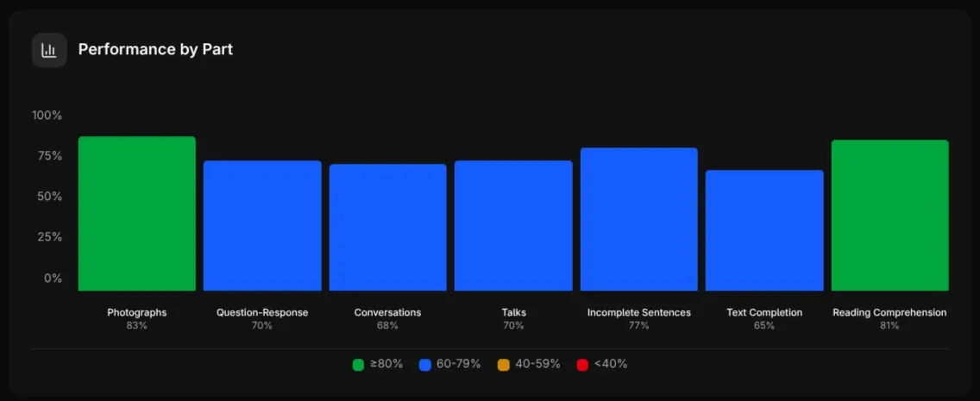
Task: Click the Performance by Part title
Action: coord(155,49)
